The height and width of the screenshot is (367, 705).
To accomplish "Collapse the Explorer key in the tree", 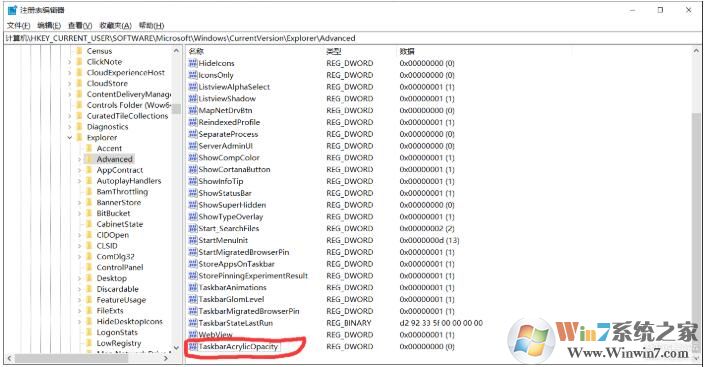I will click(x=70, y=138).
